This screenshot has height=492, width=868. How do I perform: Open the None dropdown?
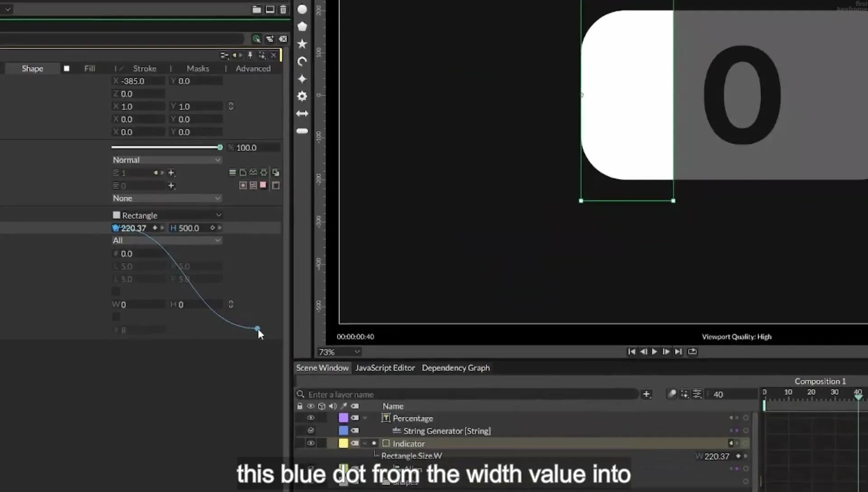point(167,199)
